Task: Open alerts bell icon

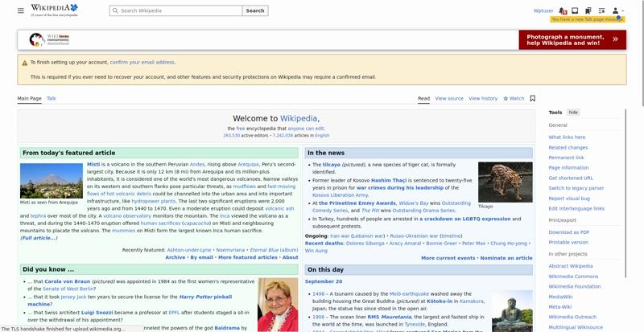Action: tap(563, 10)
